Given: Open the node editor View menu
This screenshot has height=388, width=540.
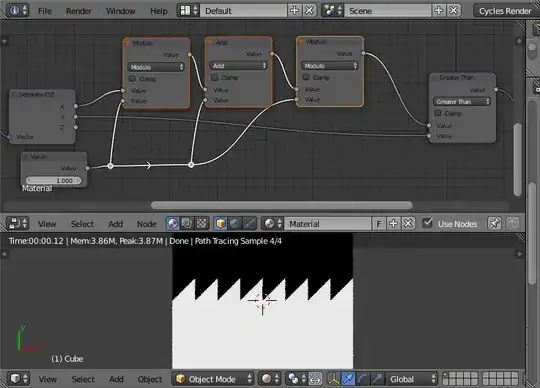Looking at the screenshot, I should [47, 224].
